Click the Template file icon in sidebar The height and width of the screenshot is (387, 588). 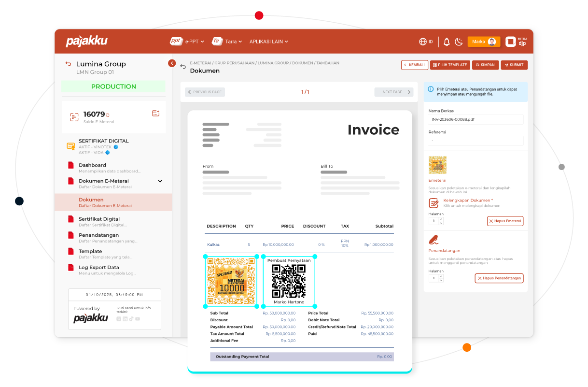(70, 251)
